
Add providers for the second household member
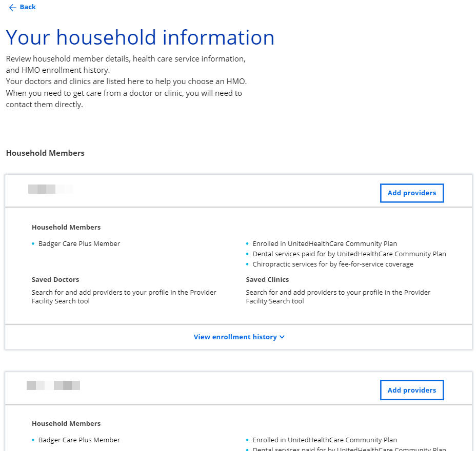[x=411, y=390]
